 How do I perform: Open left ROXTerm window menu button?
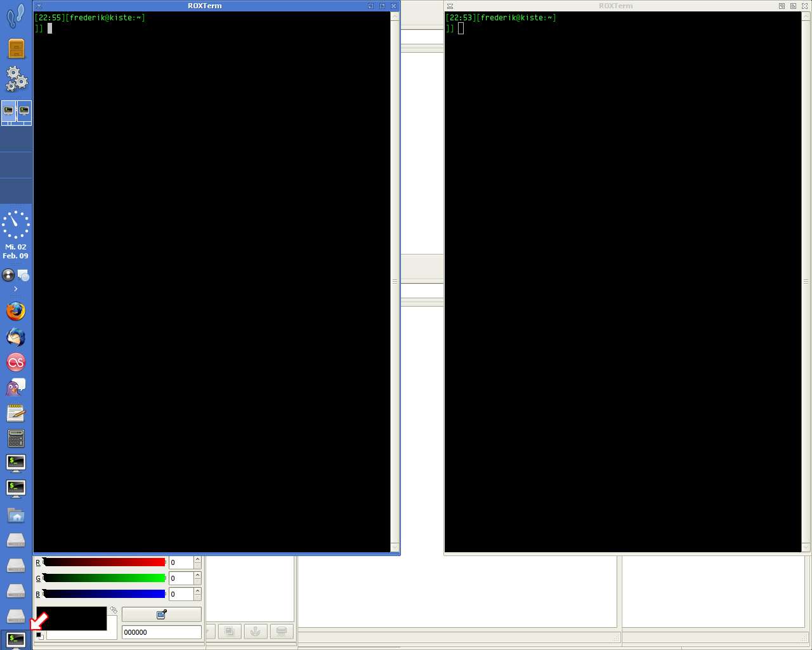tap(39, 6)
